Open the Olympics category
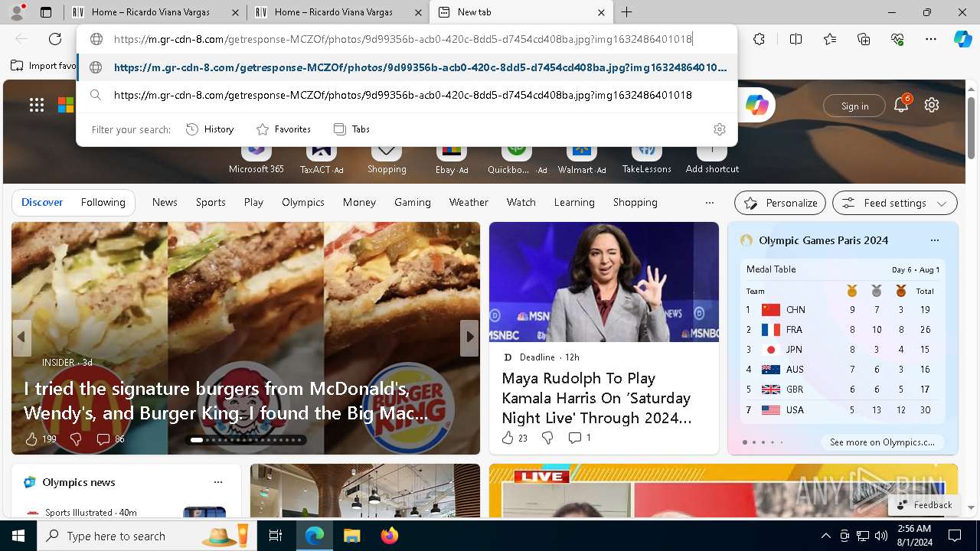This screenshot has width=980, height=551. coord(303,203)
